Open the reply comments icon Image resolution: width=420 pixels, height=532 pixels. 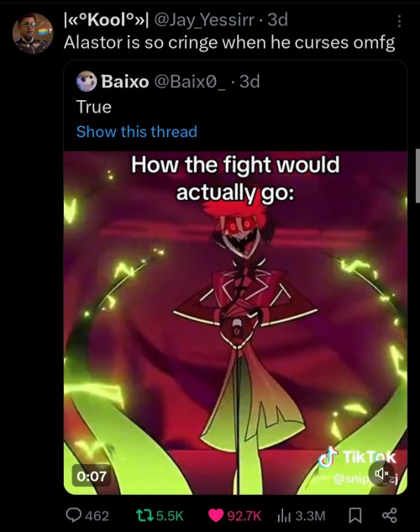(x=73, y=515)
